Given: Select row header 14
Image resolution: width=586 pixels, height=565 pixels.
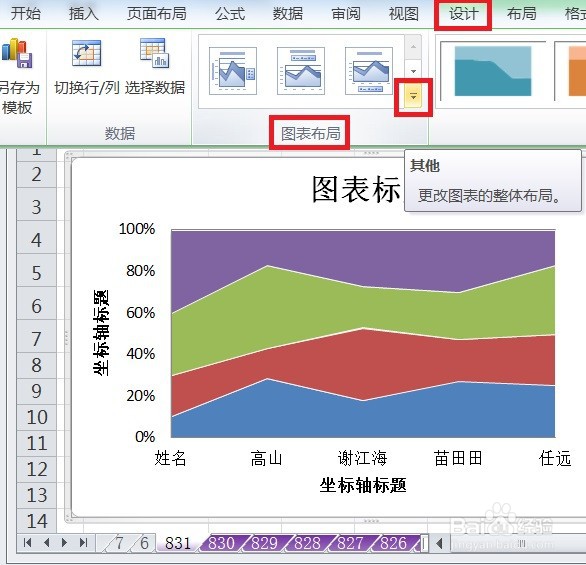Looking at the screenshot, I should [x=37, y=521].
